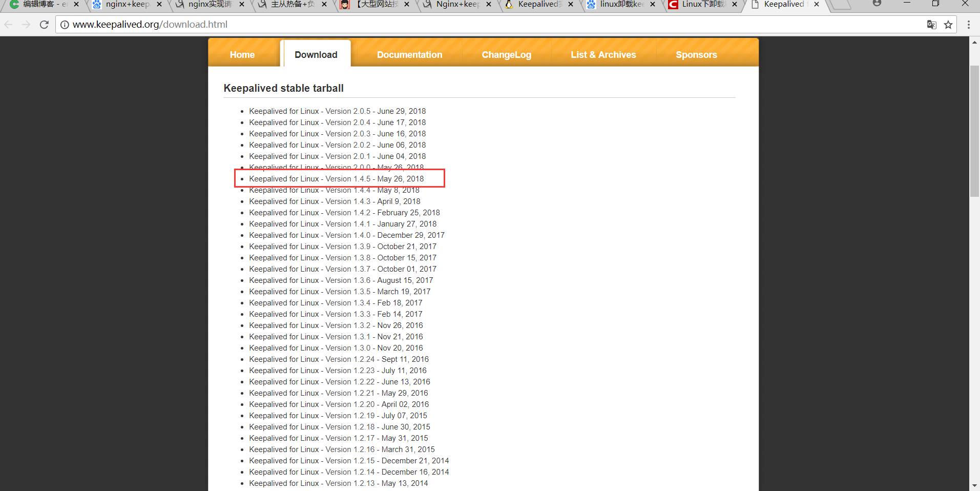980x491 pixels.
Task: Open the Documentation navigation item
Action: tap(409, 55)
